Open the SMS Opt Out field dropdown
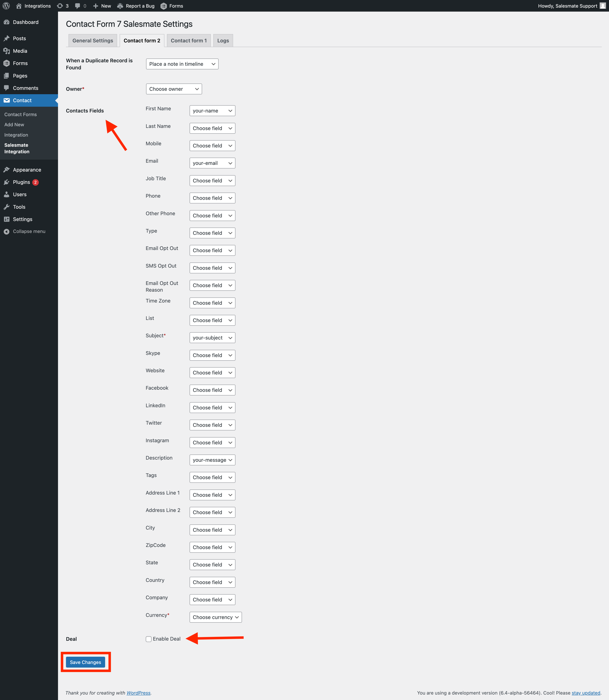Screen dimensions: 609x700 click(212, 268)
